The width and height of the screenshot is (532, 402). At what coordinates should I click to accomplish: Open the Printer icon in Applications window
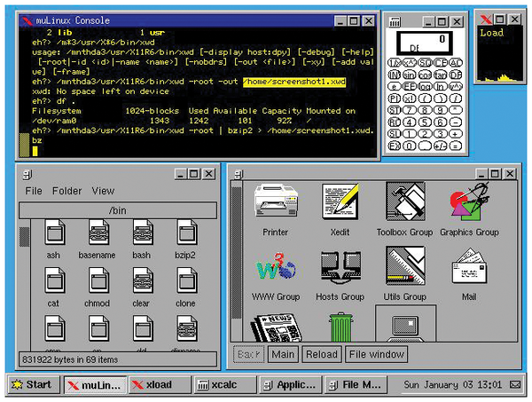click(x=276, y=201)
